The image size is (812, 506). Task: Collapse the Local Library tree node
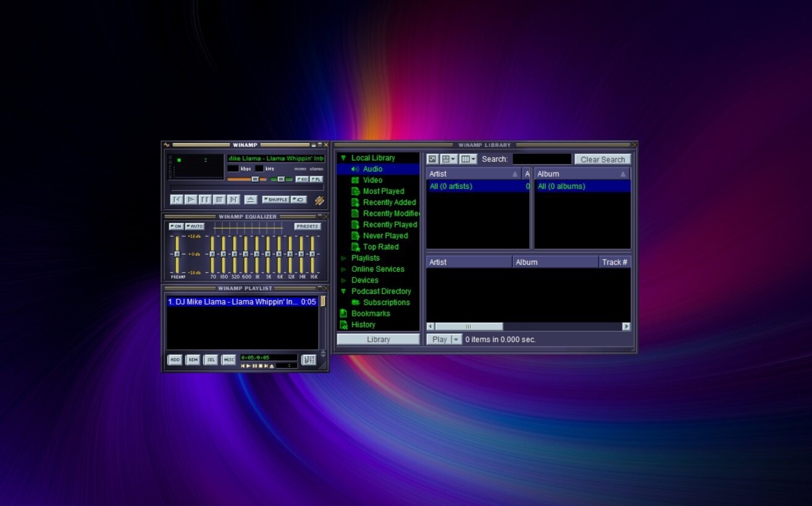[344, 158]
